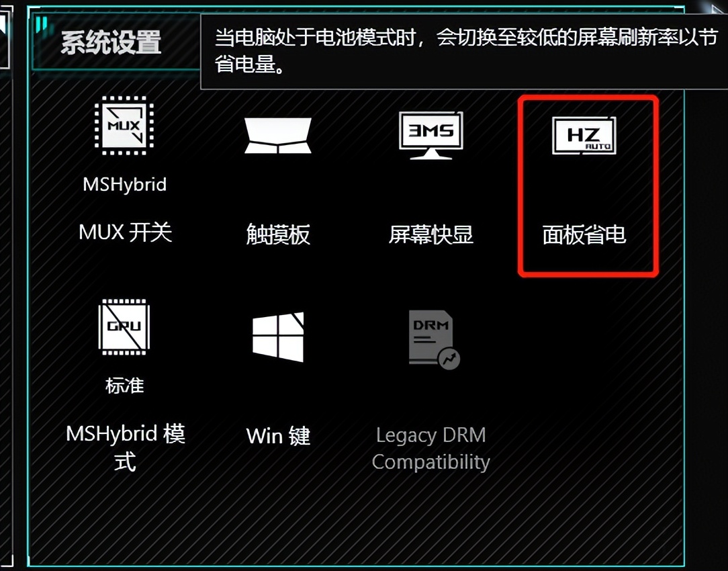Toggle the touchpad icon
Screen dimensions: 728x571
[278, 136]
